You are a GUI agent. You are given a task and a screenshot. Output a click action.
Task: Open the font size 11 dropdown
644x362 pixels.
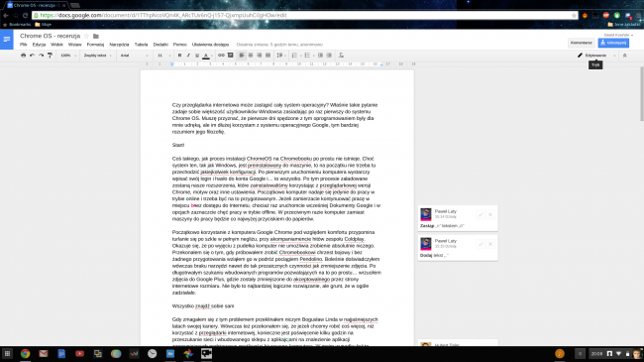[x=163, y=56]
